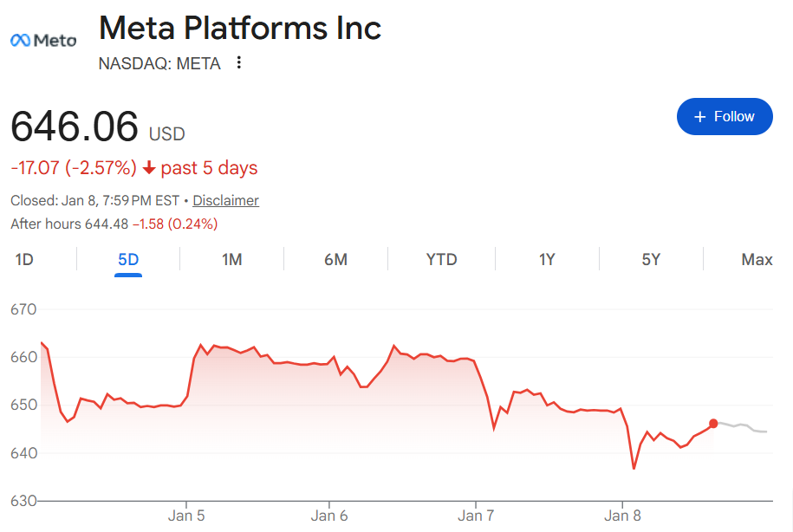Select the 1D time range tab
The image size is (793, 532).
click(24, 260)
